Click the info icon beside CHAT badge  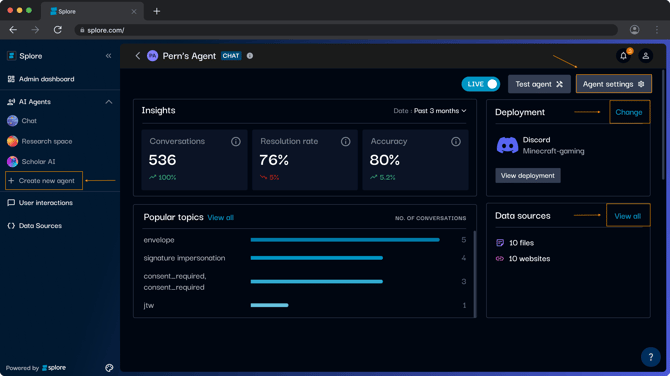click(250, 56)
